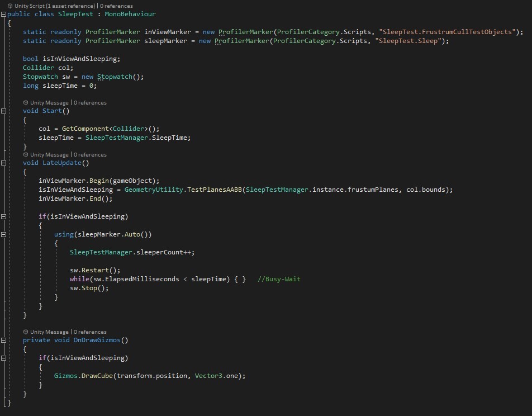Click 'SleepTestManager' in sleepTime assignment line
Viewport: 532px width, 416px height.
pos(116,138)
